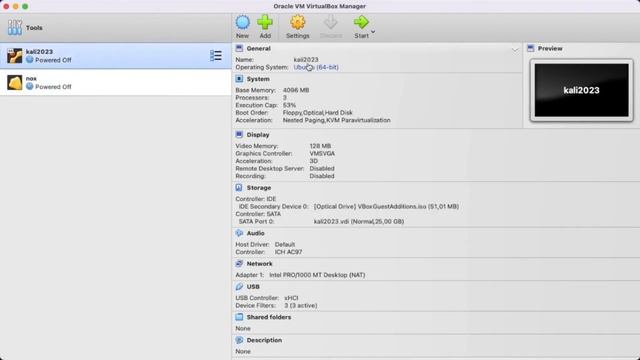Open the Start button dropdown arrow
Image resolution: width=640 pixels, height=360 pixels.
coord(373,32)
